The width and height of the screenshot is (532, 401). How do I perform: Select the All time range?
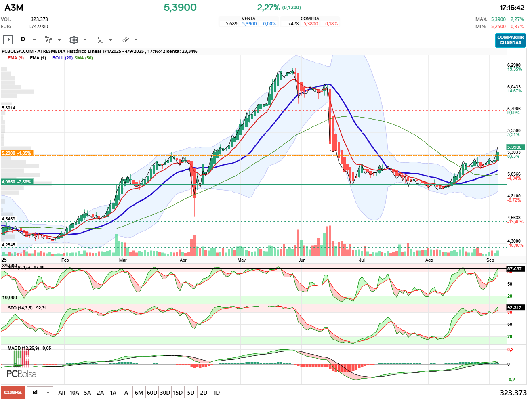pos(61,393)
